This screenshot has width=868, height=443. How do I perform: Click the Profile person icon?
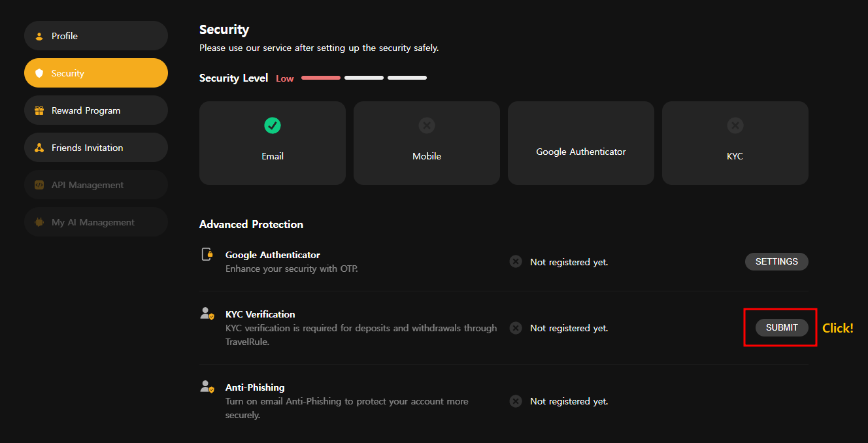click(x=39, y=36)
